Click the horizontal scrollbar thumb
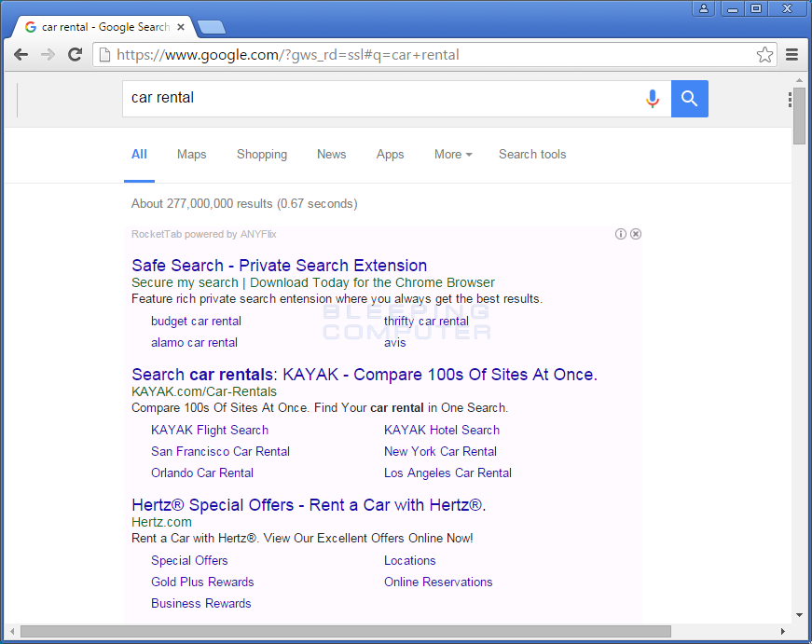Viewport: 812px width, 644px height. (x=346, y=632)
